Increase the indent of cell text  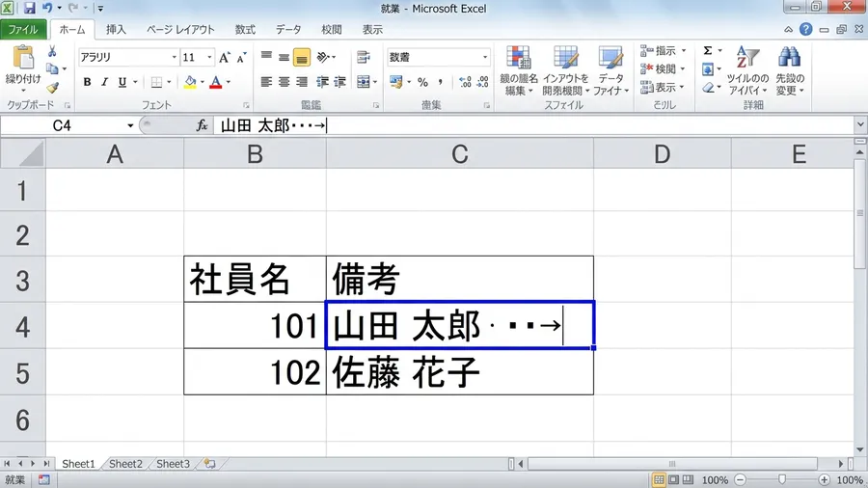pos(339,82)
